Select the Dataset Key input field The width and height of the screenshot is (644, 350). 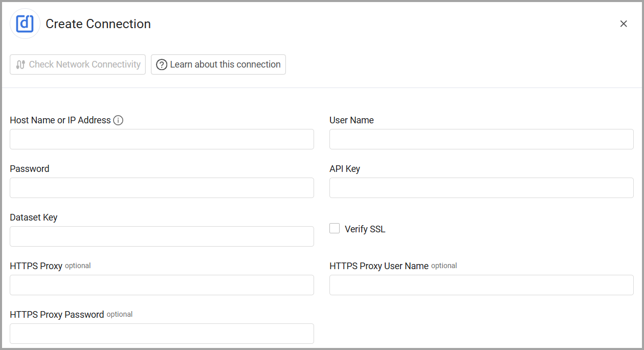(x=162, y=236)
